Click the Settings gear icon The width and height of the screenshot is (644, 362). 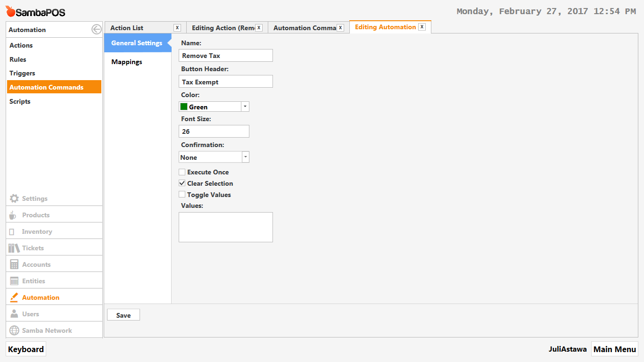[x=14, y=198]
